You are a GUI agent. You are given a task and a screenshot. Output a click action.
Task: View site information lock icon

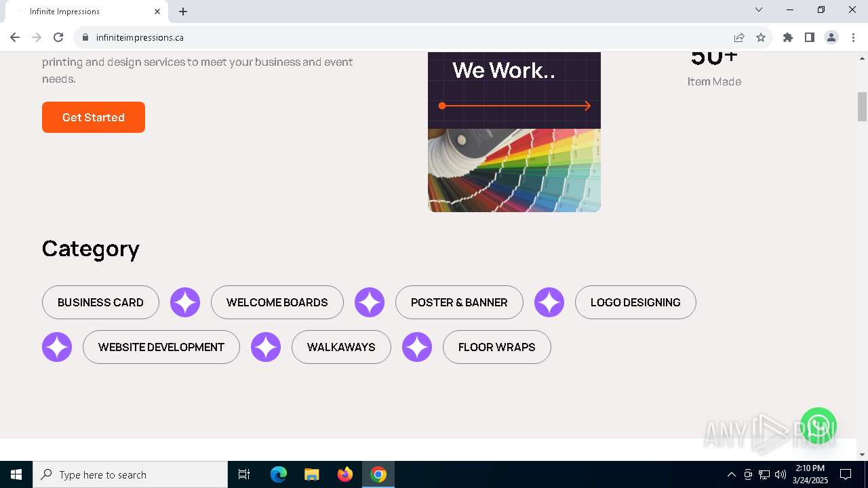[x=85, y=37]
